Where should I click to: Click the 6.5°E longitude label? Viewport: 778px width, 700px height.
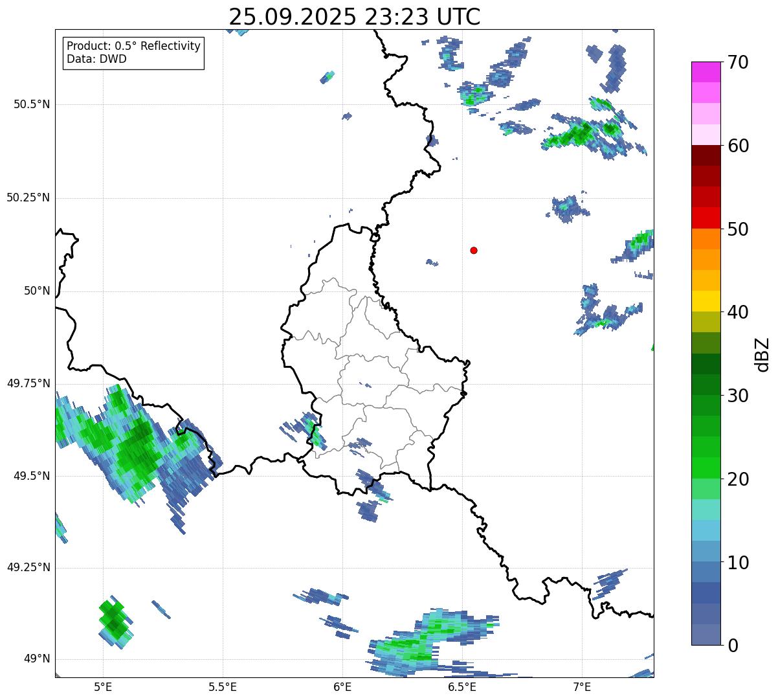pos(462,686)
